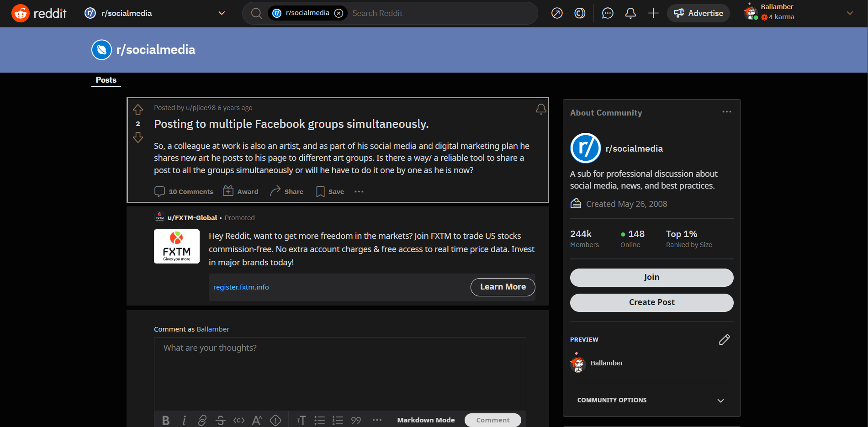Toggle the post follow bell
Screen dimensions: 868x427
coord(541,109)
